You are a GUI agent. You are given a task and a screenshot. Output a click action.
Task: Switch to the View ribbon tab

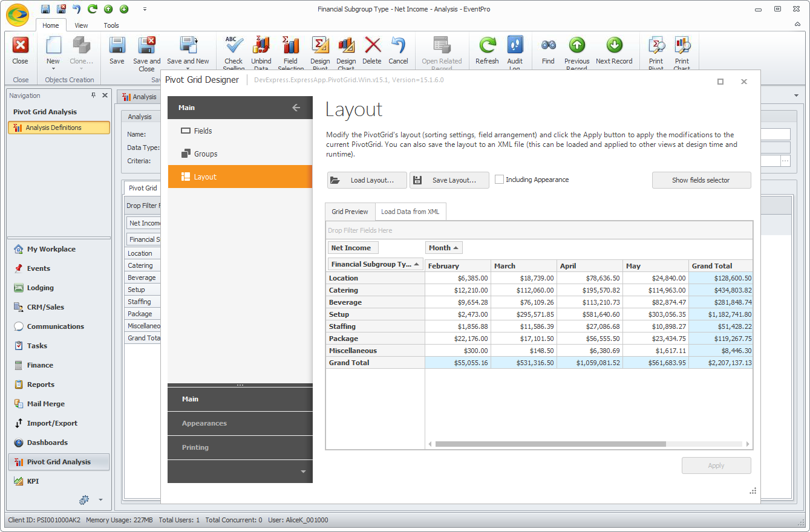(x=81, y=25)
